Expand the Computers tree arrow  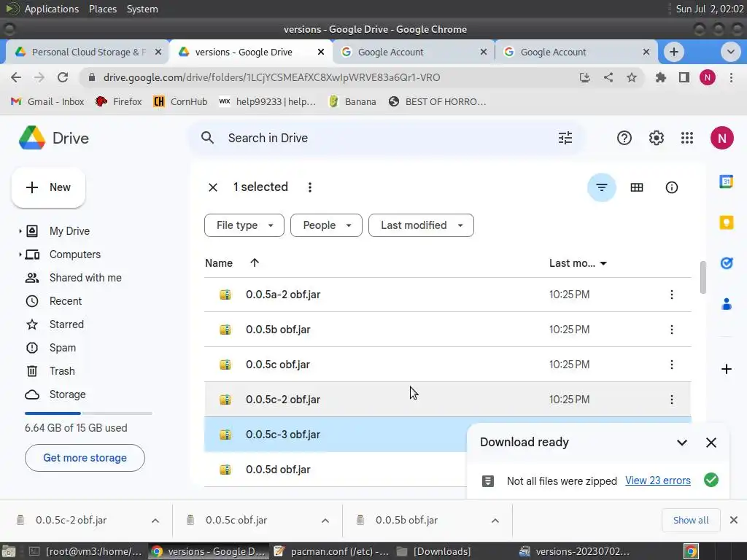click(20, 254)
